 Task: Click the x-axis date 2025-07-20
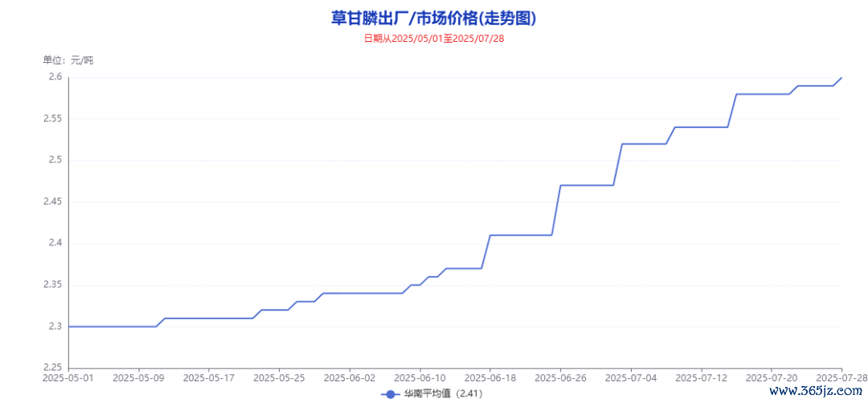pos(771,377)
